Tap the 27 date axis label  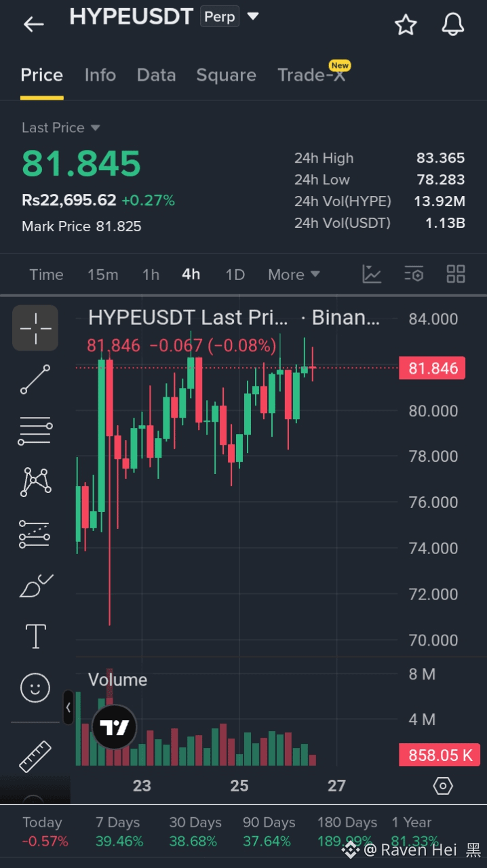click(x=337, y=786)
